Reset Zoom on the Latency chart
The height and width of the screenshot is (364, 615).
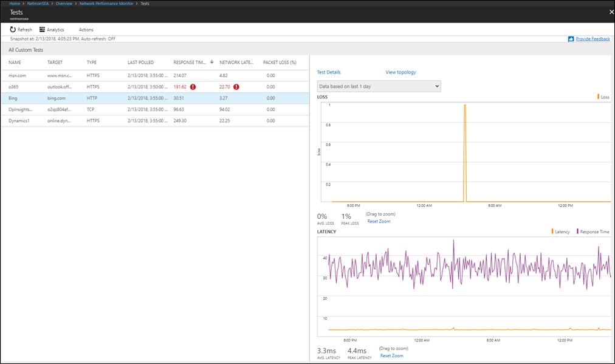click(x=391, y=355)
